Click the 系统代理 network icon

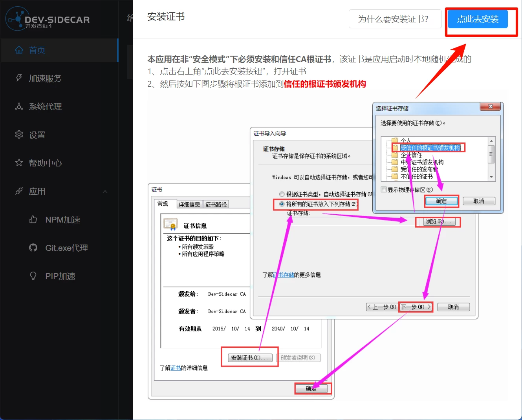(19, 106)
